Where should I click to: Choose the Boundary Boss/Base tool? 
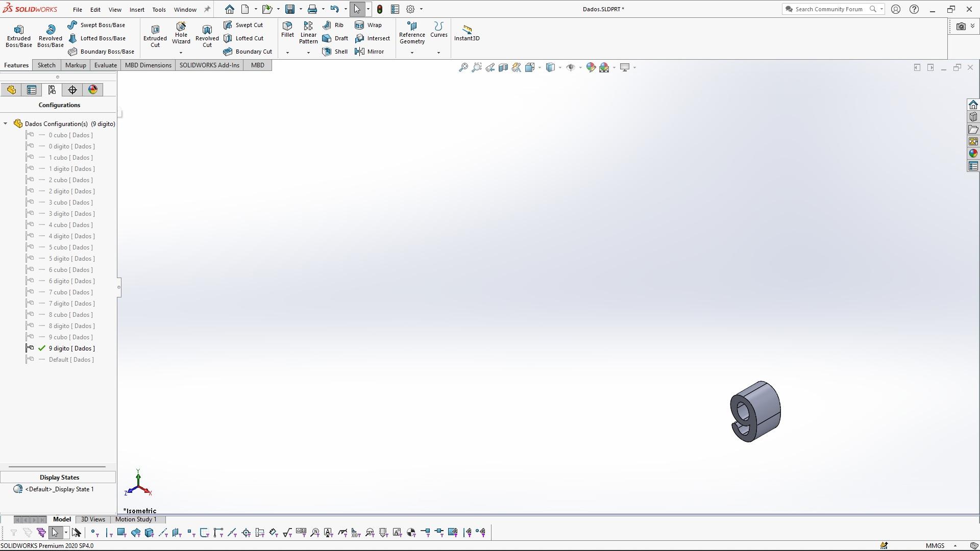[x=101, y=52]
